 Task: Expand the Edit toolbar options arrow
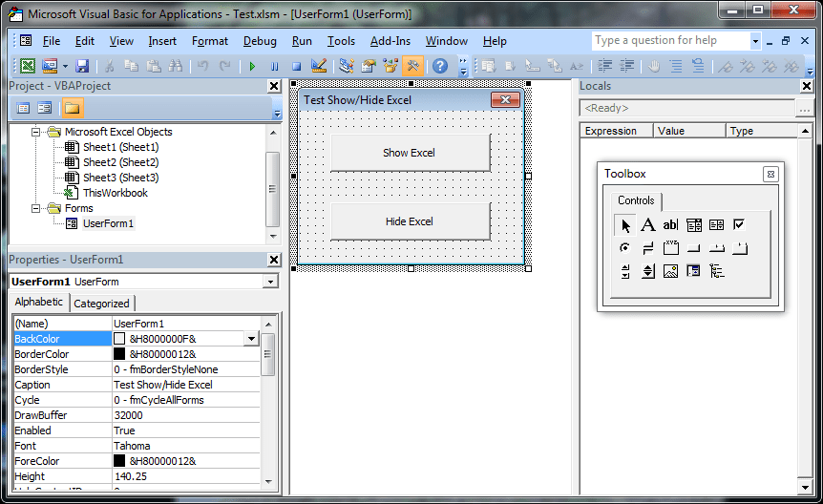coord(810,71)
